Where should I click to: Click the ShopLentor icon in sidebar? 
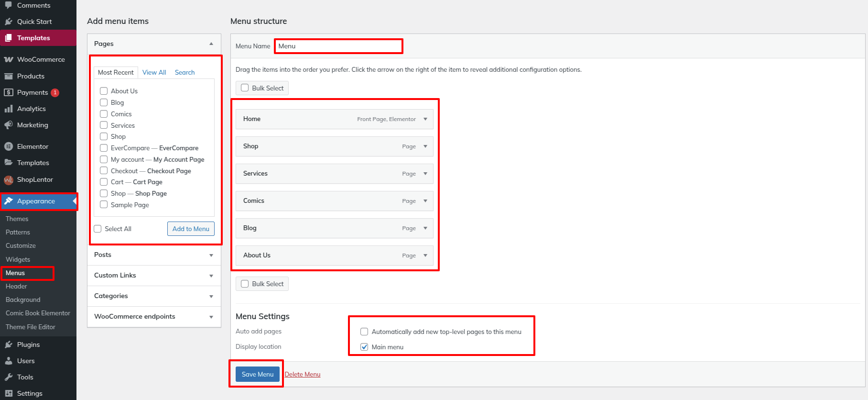tap(9, 180)
